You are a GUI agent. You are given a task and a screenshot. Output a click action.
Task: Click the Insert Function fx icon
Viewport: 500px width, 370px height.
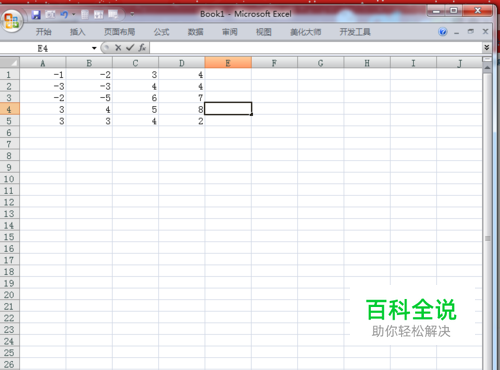tap(142, 48)
